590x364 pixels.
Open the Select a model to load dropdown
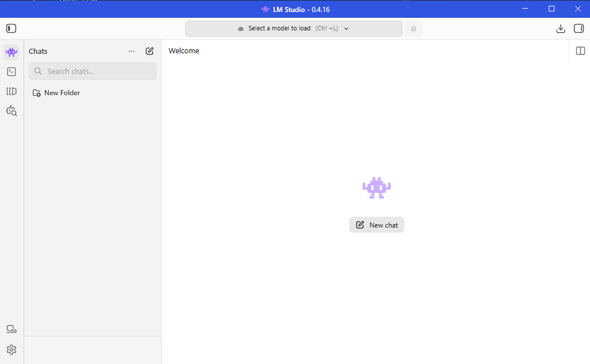click(294, 29)
